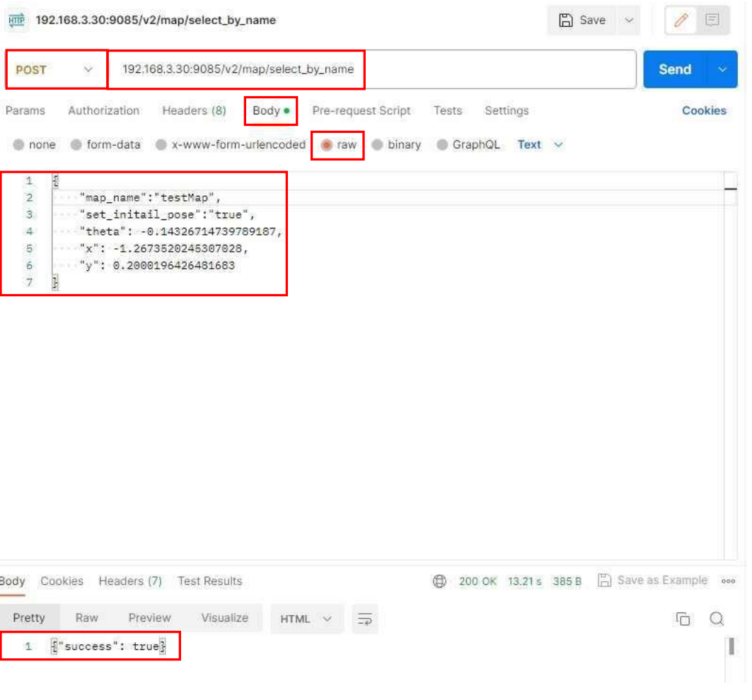
Task: Click the blue Send button
Action: [x=675, y=69]
